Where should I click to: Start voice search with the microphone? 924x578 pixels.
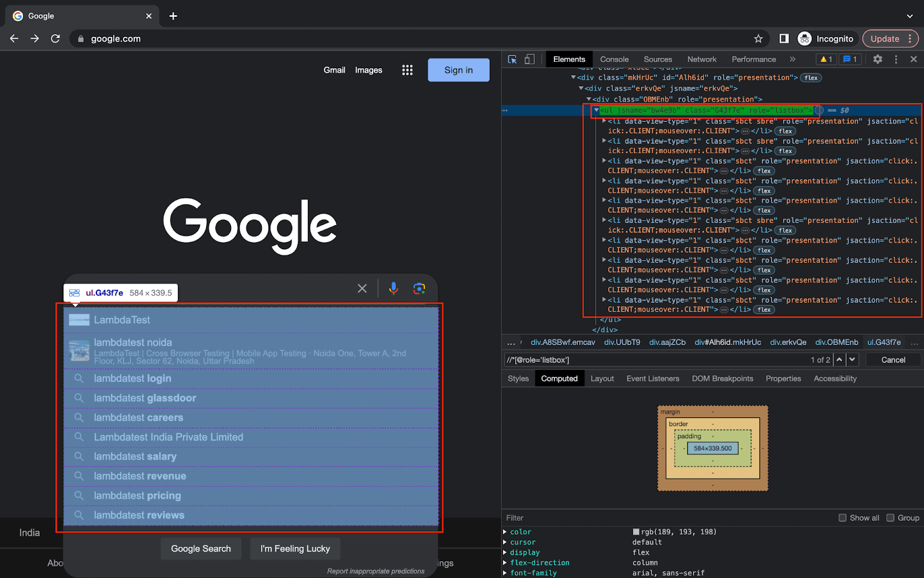point(393,288)
